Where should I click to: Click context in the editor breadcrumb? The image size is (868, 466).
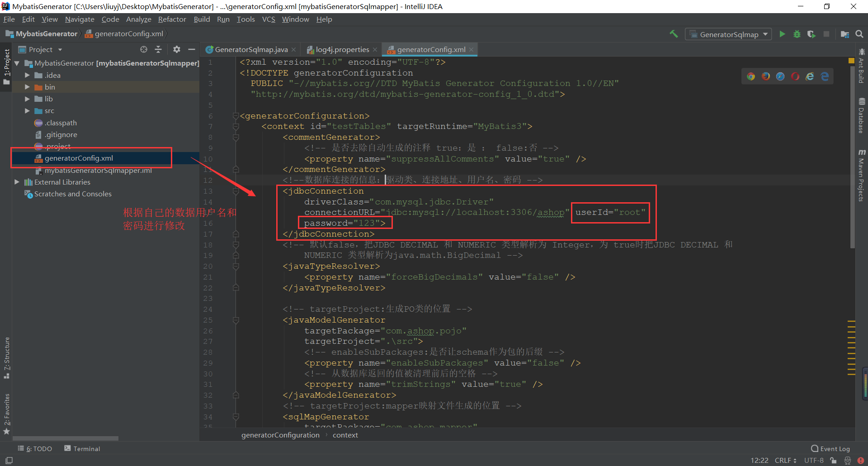tap(345, 435)
